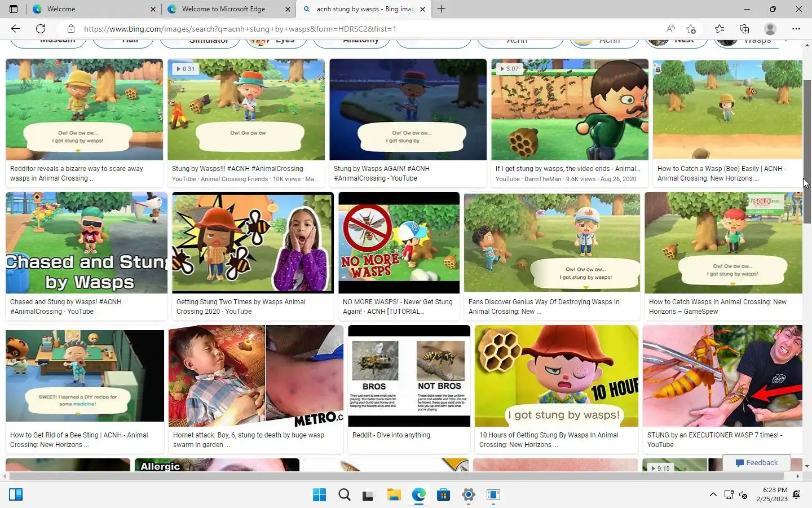The width and height of the screenshot is (812, 508).
Task: Go back to the previous page
Action: click(16, 29)
